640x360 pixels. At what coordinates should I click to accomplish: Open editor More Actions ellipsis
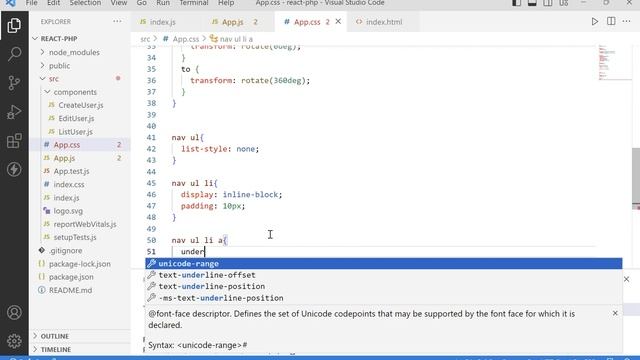[627, 22]
